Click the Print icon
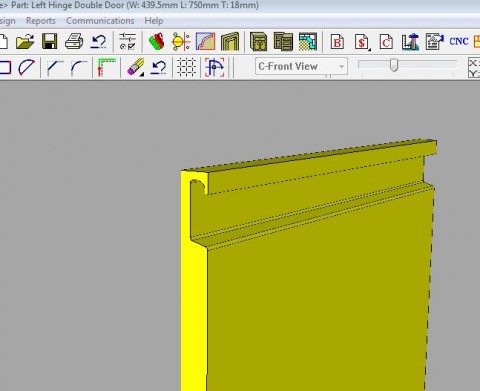 (74, 42)
